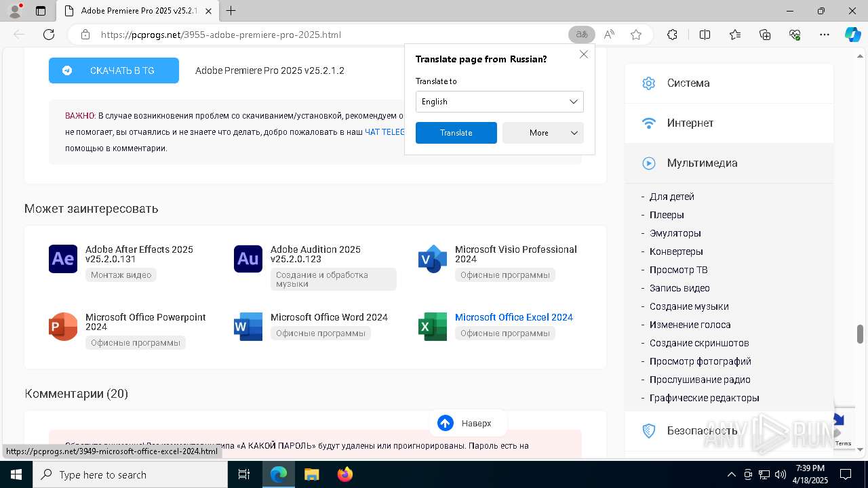Click the Монтаж видео tag

point(121,274)
